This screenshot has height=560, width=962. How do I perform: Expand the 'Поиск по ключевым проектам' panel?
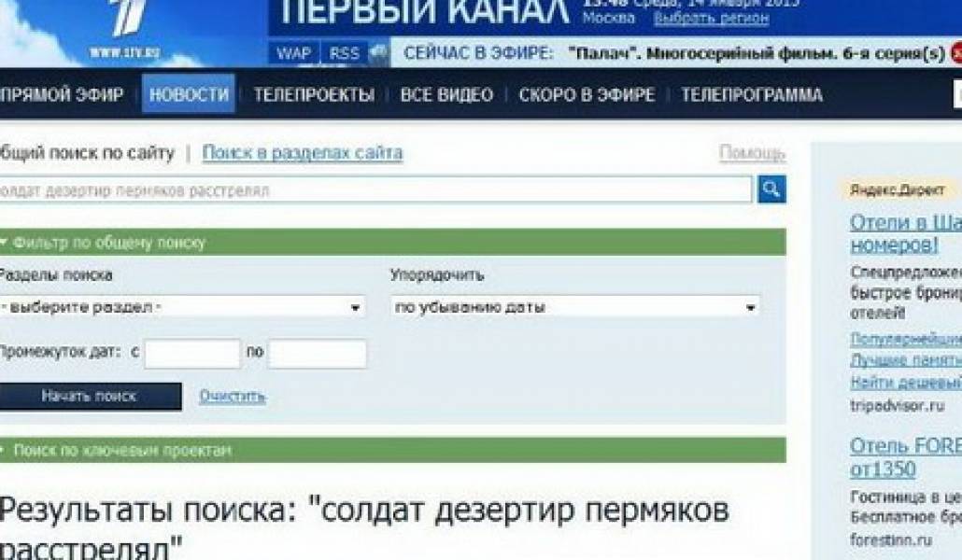[x=392, y=450]
